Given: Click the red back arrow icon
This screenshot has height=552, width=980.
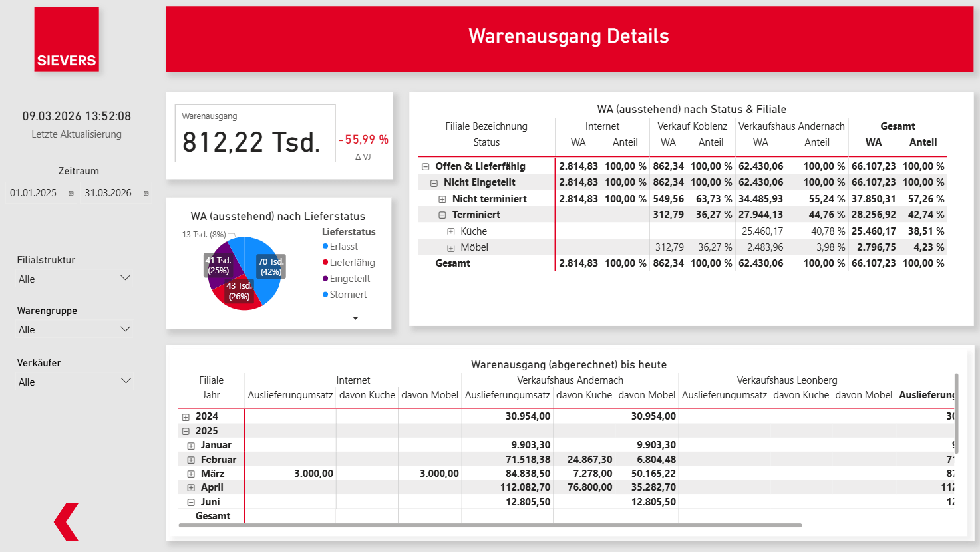Looking at the screenshot, I should [67, 521].
